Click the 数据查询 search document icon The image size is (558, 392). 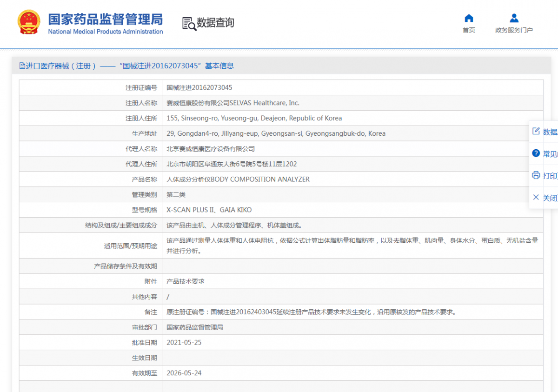click(189, 24)
